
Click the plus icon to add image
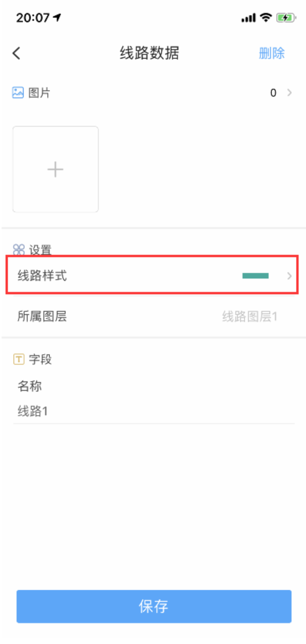coord(55,169)
